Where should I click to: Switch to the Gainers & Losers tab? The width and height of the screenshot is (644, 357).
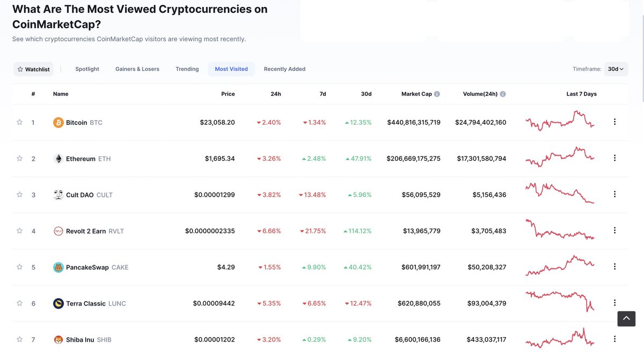(x=137, y=69)
